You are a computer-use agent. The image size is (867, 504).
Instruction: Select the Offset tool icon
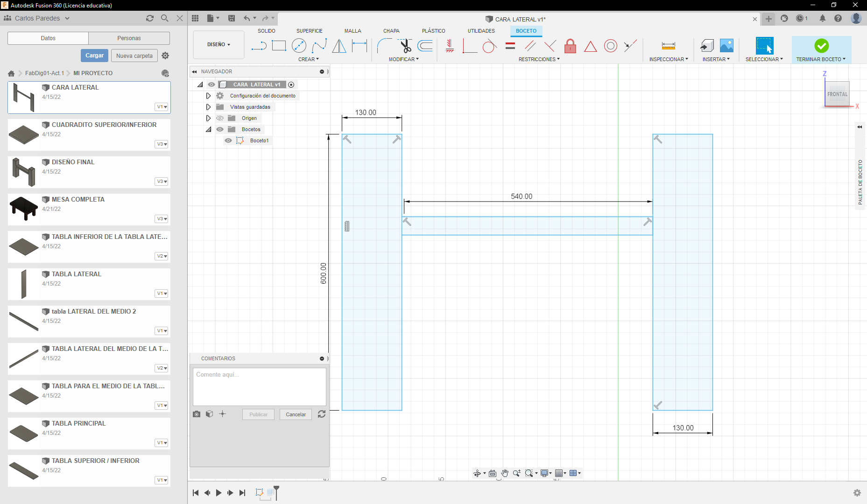(425, 46)
